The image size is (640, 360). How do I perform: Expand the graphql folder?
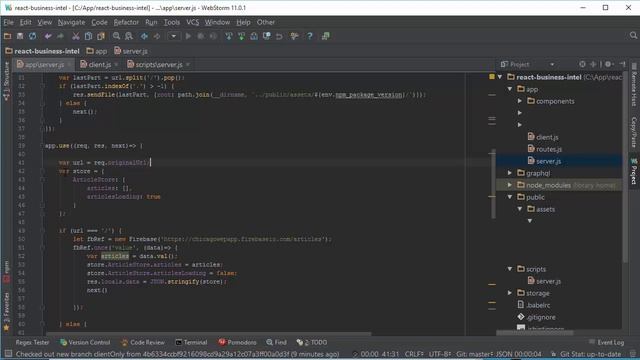(x=510, y=173)
